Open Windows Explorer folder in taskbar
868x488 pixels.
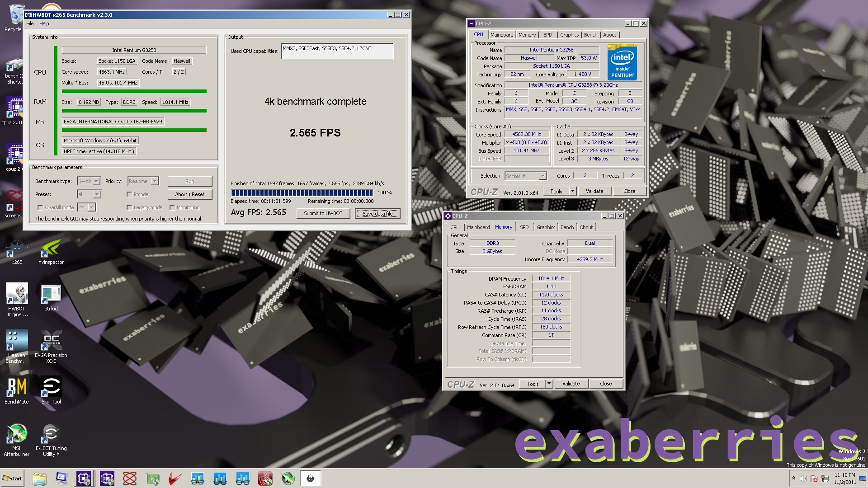point(39,478)
